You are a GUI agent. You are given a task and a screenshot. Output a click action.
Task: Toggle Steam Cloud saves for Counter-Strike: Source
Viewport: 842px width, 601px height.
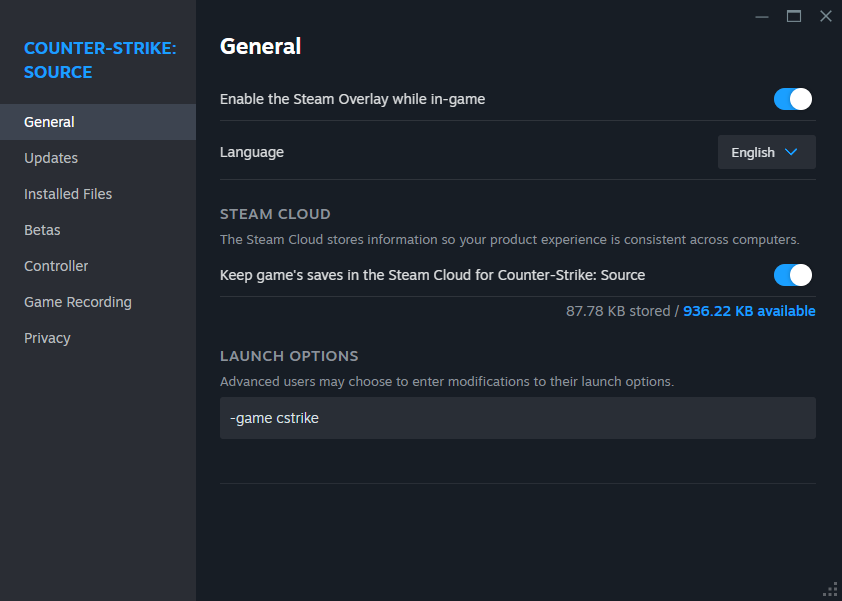tap(793, 275)
